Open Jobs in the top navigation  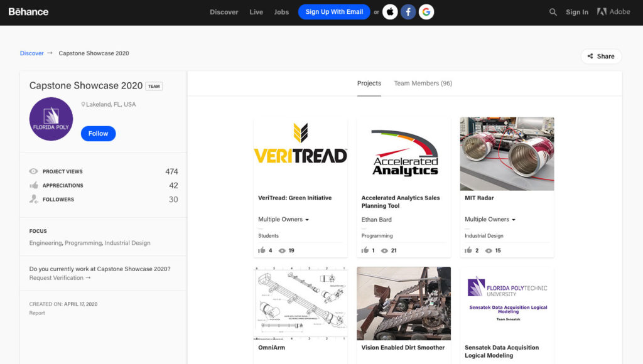(281, 12)
